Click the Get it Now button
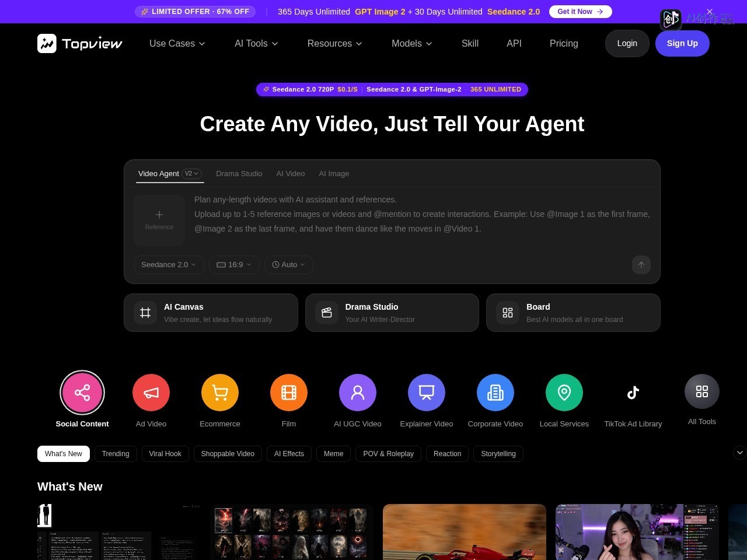747x560 pixels. tap(581, 12)
